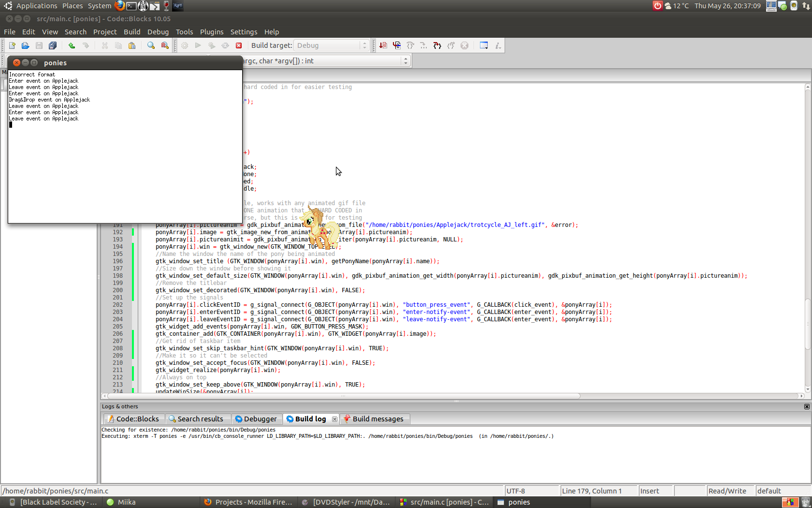Switch to the Miika window in taskbar

point(151,502)
